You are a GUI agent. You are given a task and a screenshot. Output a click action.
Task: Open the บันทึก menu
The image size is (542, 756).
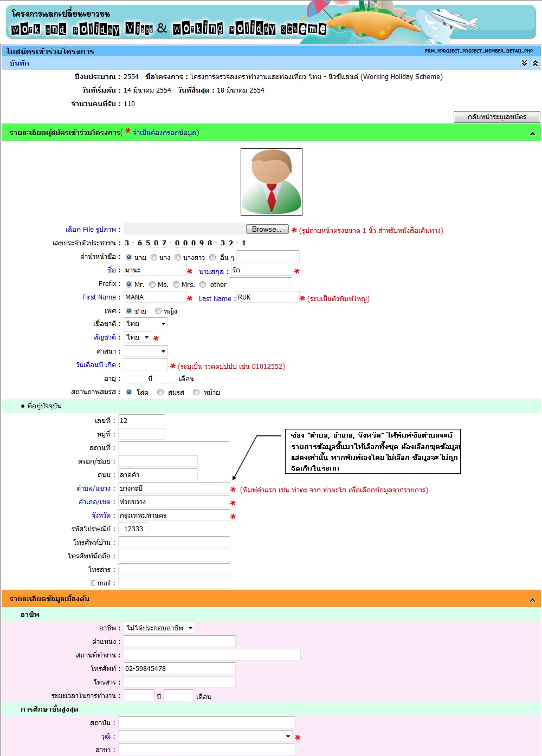(x=20, y=63)
